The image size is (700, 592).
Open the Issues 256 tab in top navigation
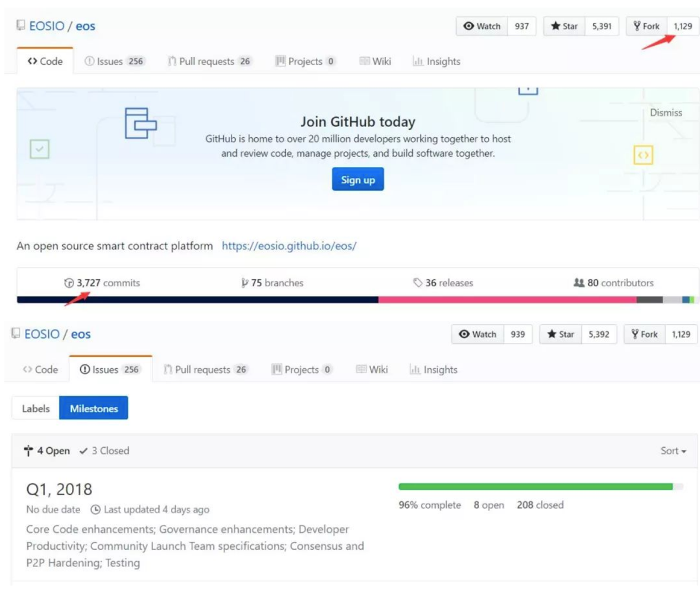pos(114,61)
